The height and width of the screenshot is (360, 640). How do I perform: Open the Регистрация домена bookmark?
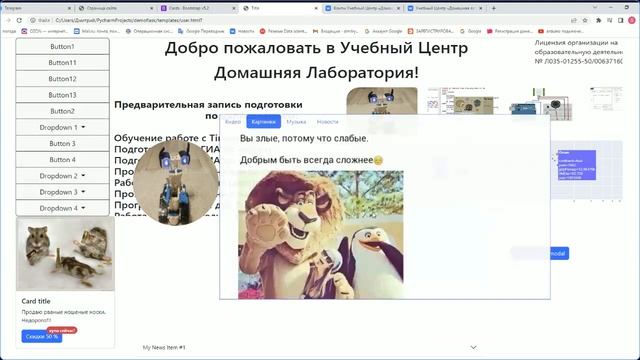pos(510,31)
